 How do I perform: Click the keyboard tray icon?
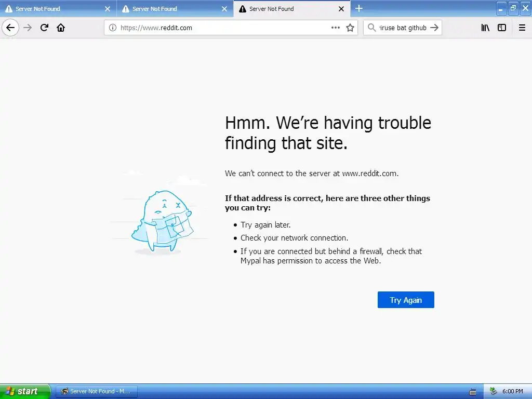pos(473,392)
